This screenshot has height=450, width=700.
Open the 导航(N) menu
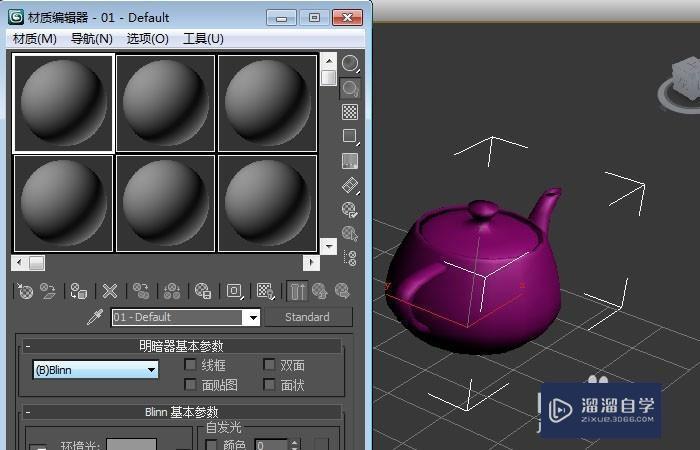pyautogui.click(x=92, y=39)
